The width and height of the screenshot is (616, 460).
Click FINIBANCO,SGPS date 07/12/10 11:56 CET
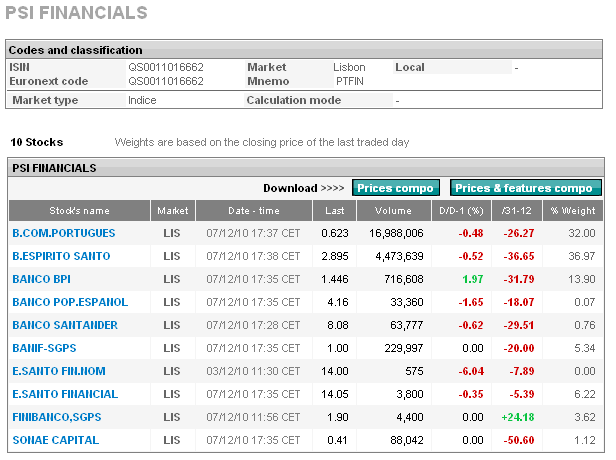coord(253,417)
